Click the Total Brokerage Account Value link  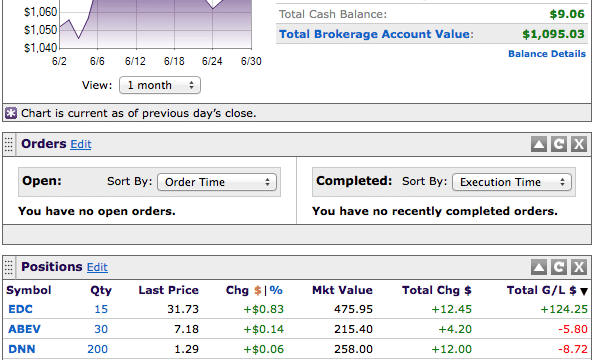tap(376, 34)
